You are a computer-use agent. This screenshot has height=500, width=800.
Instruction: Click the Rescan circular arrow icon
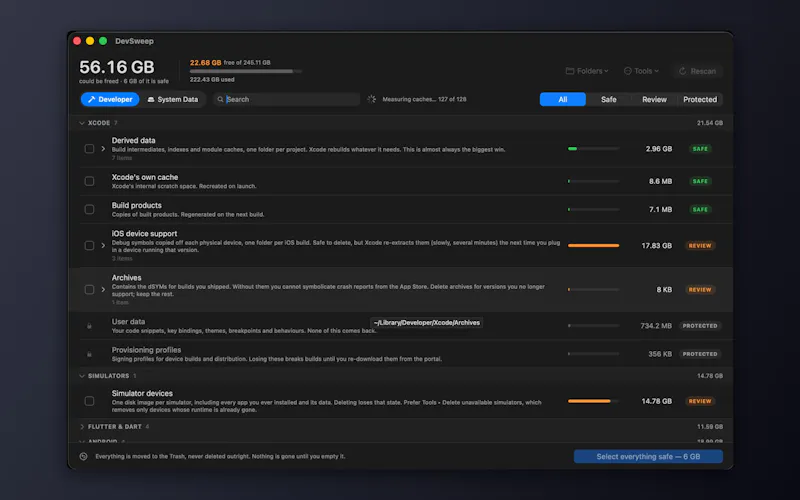[x=682, y=71]
